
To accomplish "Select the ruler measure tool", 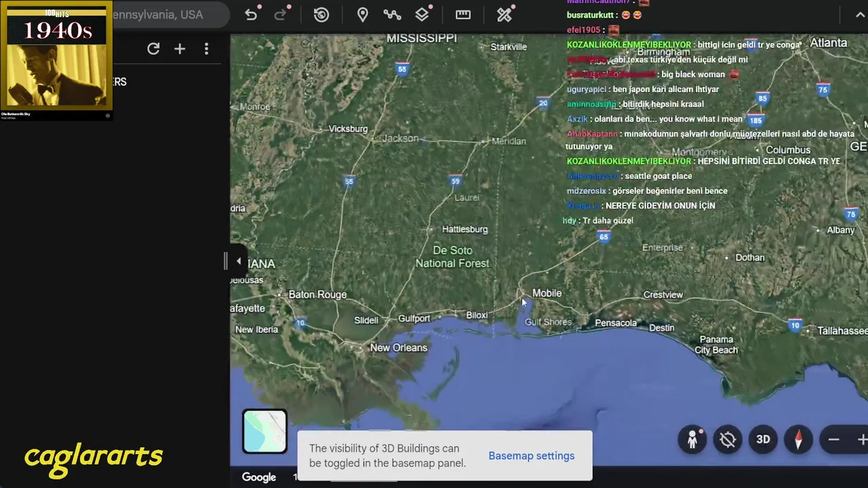I will pyautogui.click(x=463, y=15).
